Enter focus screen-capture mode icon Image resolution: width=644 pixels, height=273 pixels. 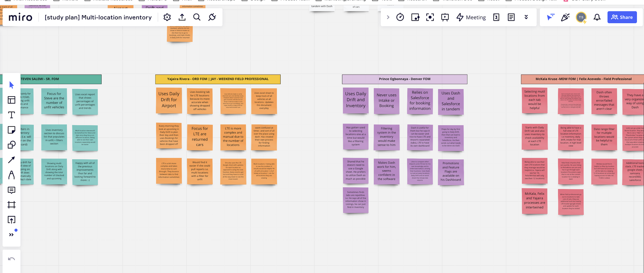[430, 17]
